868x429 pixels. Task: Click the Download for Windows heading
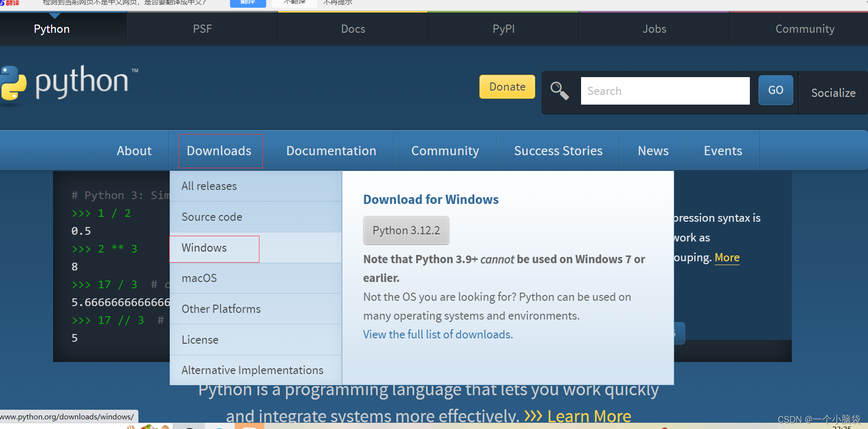click(x=431, y=200)
